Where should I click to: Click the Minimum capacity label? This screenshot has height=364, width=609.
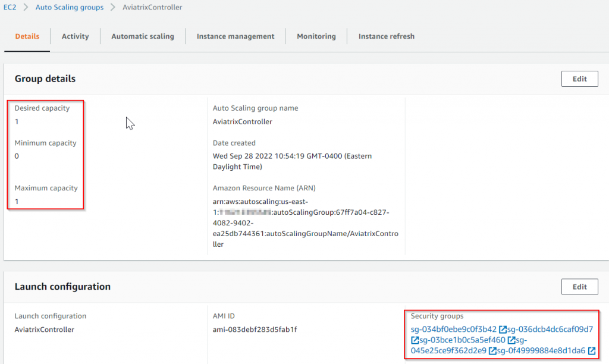point(45,143)
